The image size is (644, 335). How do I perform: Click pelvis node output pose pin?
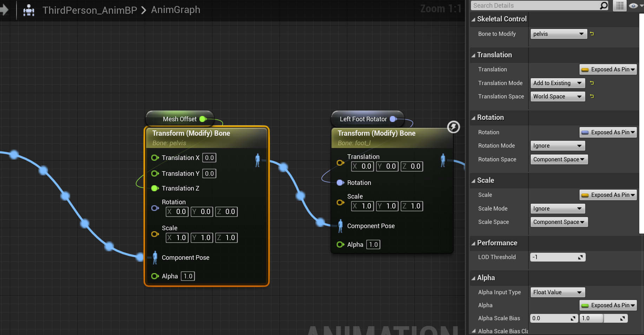(258, 160)
